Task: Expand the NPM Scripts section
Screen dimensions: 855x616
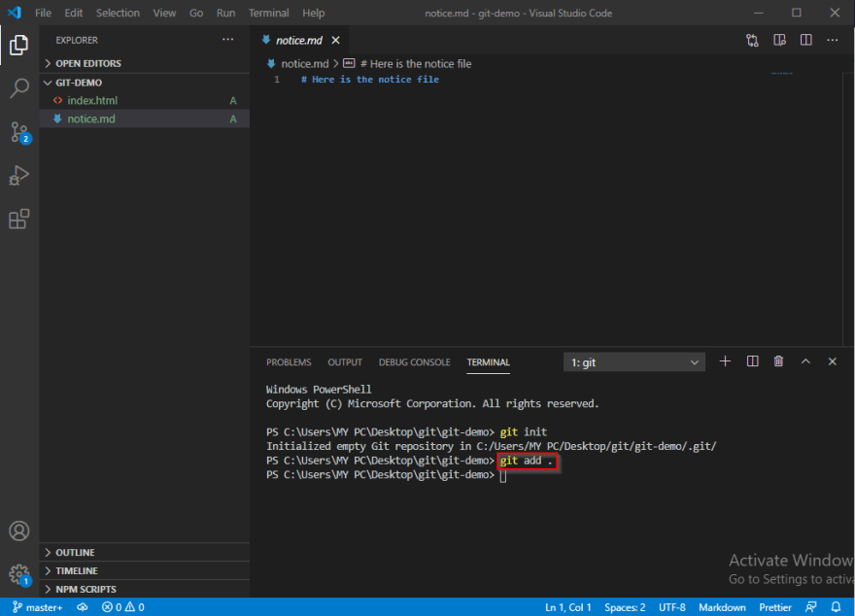Action: click(145, 590)
